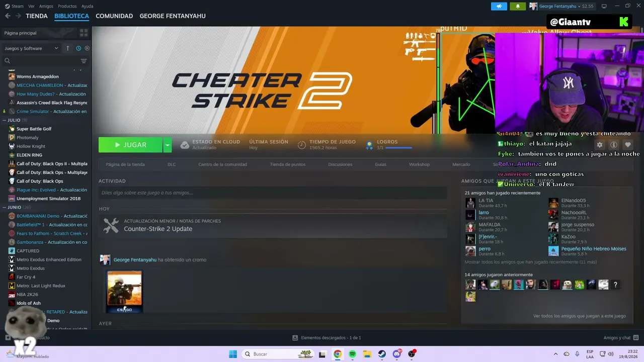Open the Productos menu

67,6
